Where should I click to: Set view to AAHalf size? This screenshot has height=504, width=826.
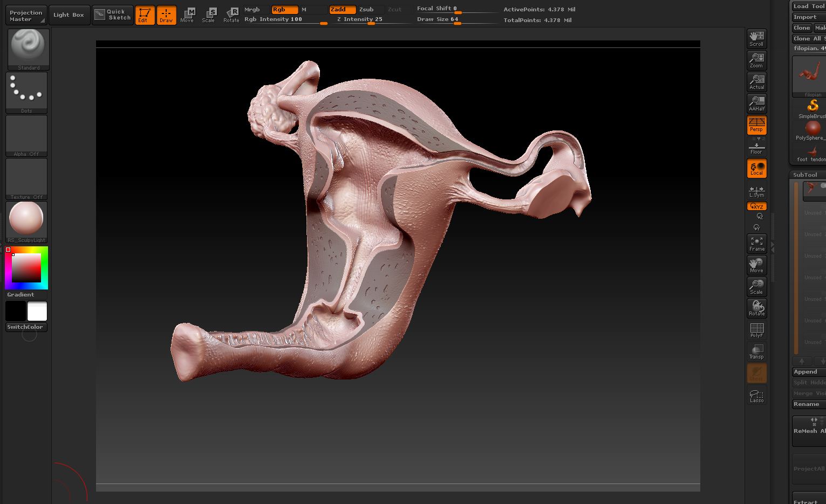pyautogui.click(x=756, y=103)
